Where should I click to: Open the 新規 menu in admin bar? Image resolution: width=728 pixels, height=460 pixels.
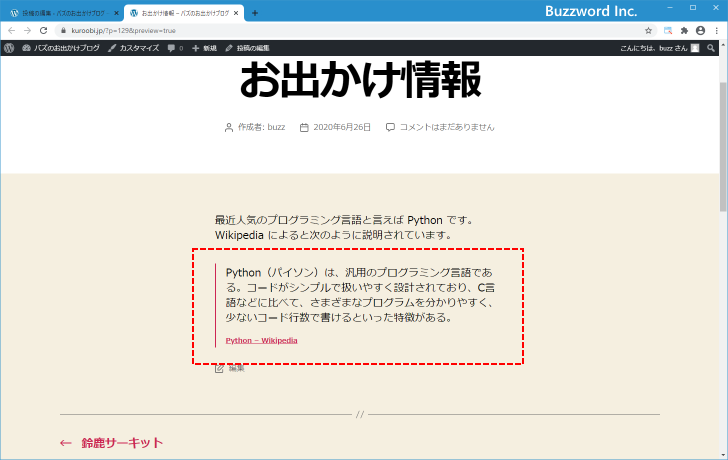coord(204,48)
